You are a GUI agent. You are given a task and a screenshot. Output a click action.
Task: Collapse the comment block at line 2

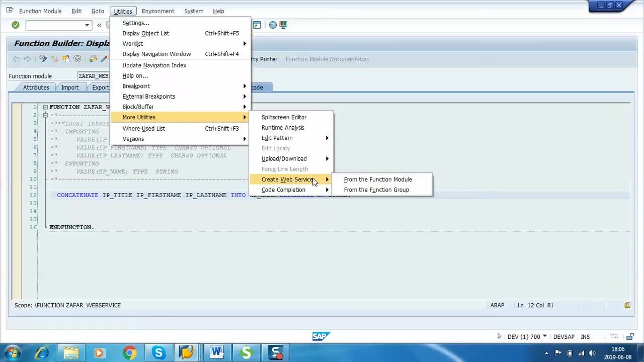[x=45, y=115]
